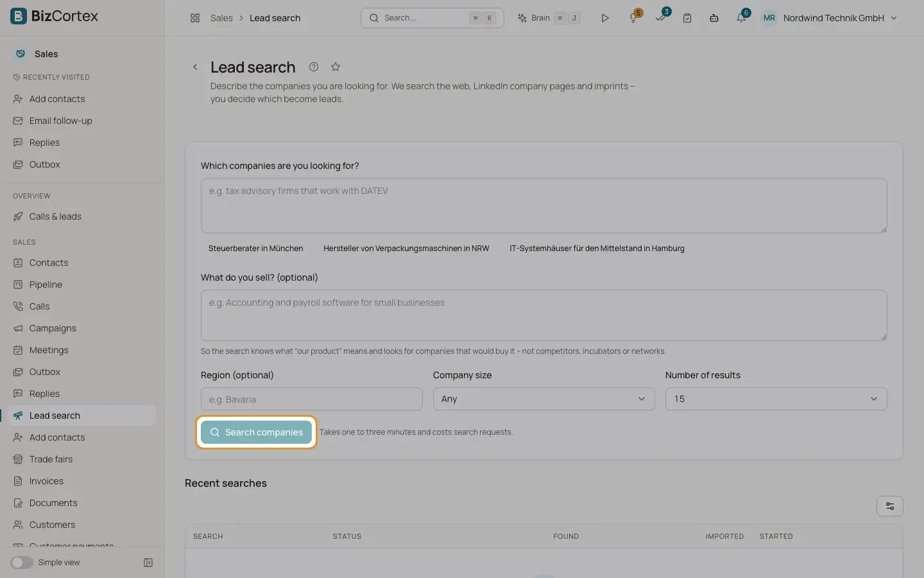Mark Lead search as favorite with the star
Viewport: 924px width, 578px height.
point(336,67)
